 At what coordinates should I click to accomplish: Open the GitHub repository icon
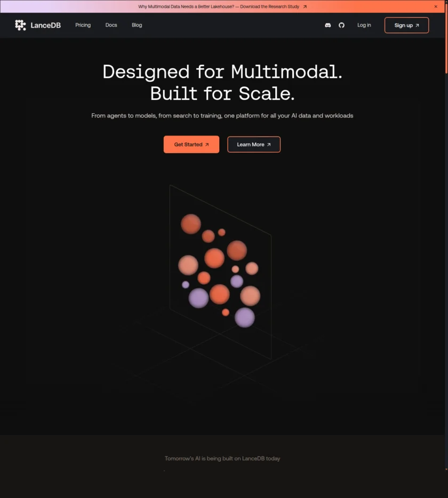[342, 25]
